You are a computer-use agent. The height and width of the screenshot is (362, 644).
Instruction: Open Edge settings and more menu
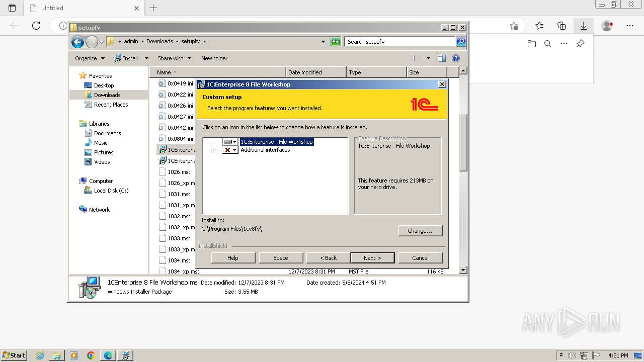[630, 26]
